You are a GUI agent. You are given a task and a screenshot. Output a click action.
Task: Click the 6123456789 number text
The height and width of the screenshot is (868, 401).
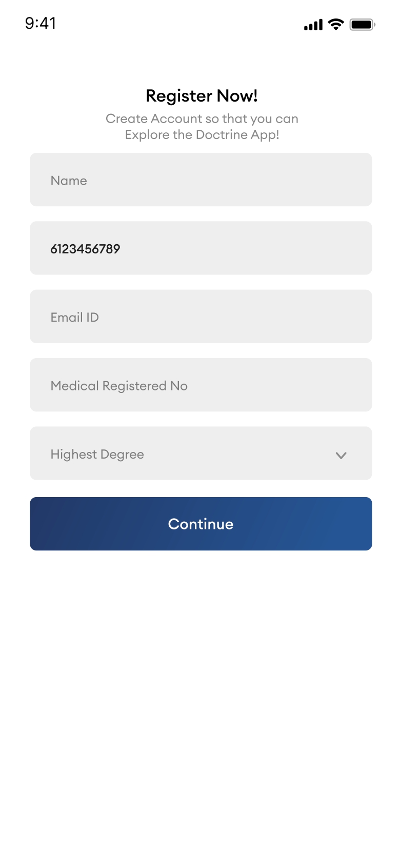85,249
